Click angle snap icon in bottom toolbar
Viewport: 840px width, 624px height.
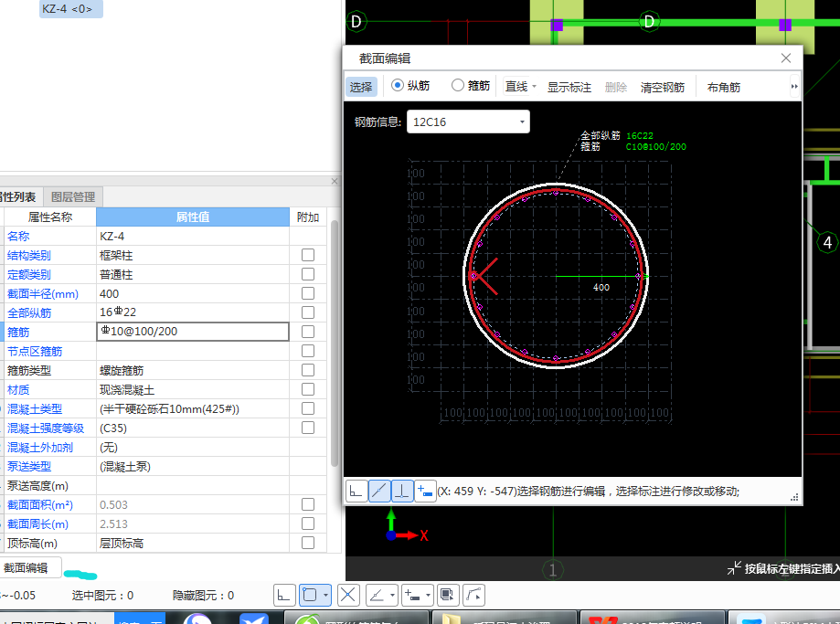(377, 595)
